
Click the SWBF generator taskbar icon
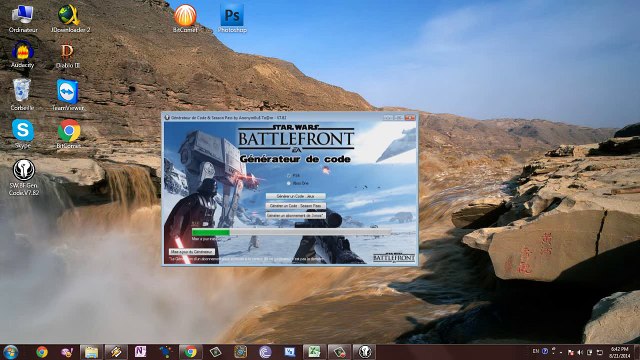[x=364, y=352]
